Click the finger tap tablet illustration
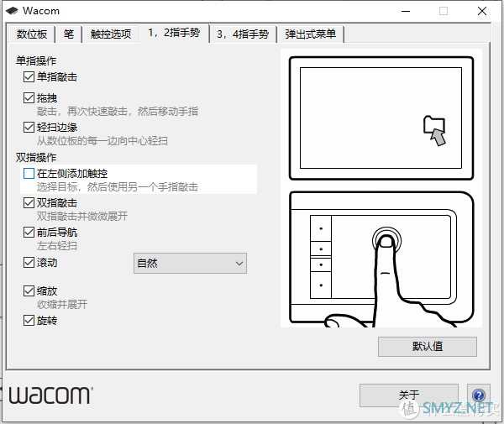The image size is (504, 424). point(381,259)
